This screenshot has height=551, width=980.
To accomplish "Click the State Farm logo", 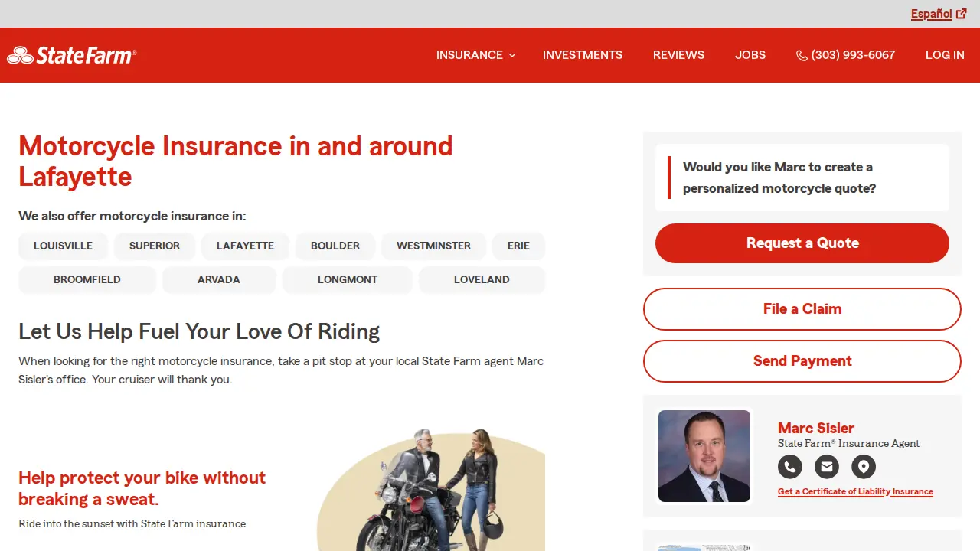I will (71, 55).
